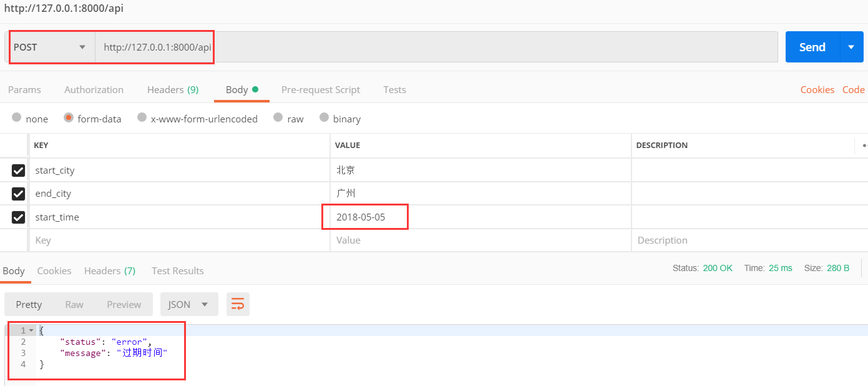868x386 pixels.
Task: Click the 280 B size value
Action: (838, 268)
